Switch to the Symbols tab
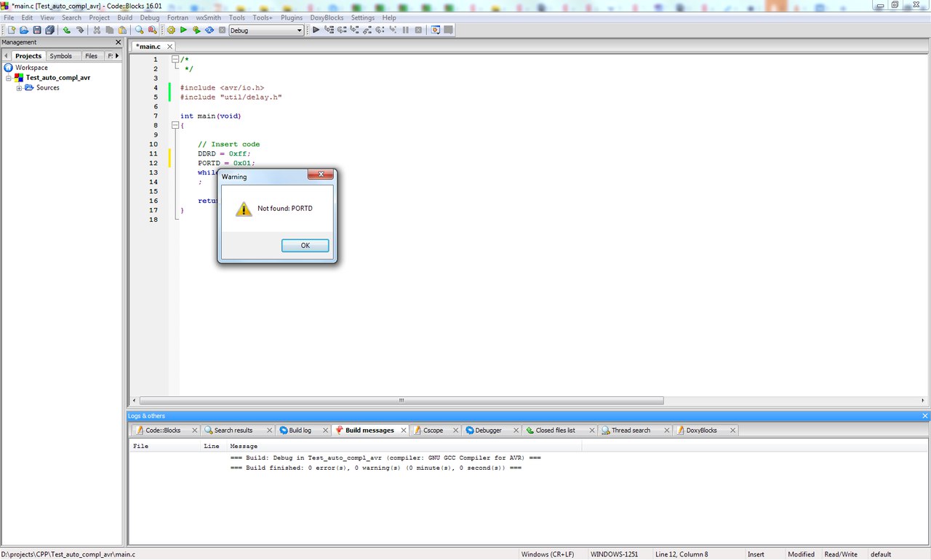Image resolution: width=931 pixels, height=560 pixels. [x=61, y=56]
